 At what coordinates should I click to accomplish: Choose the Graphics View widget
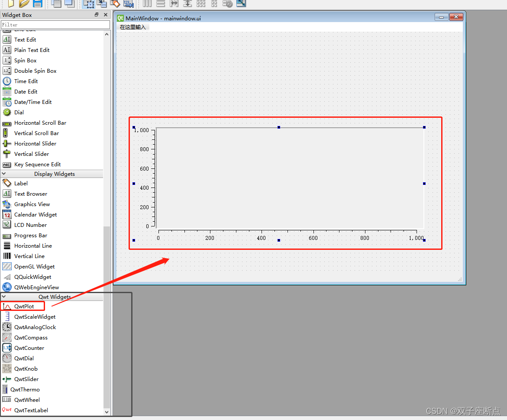32,204
